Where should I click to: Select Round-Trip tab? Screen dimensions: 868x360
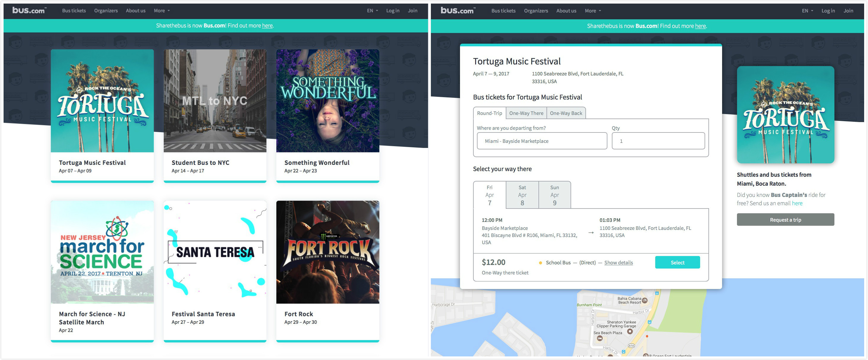489,113
